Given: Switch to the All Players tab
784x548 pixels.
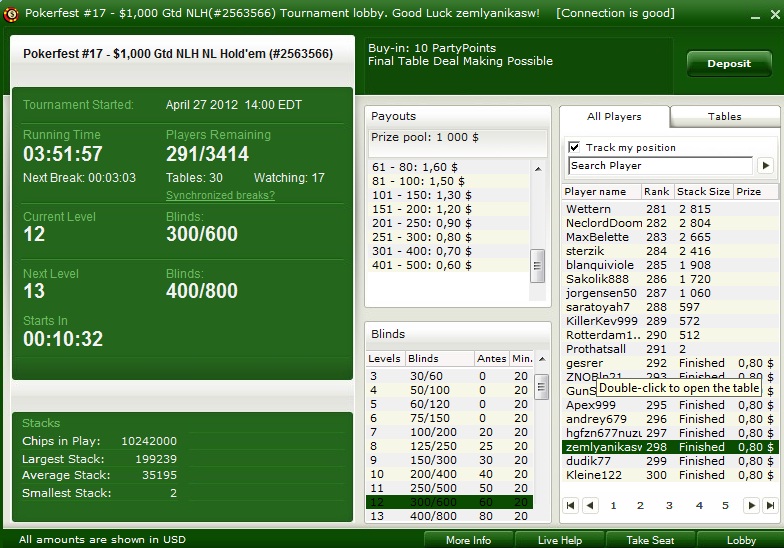Looking at the screenshot, I should point(614,116).
